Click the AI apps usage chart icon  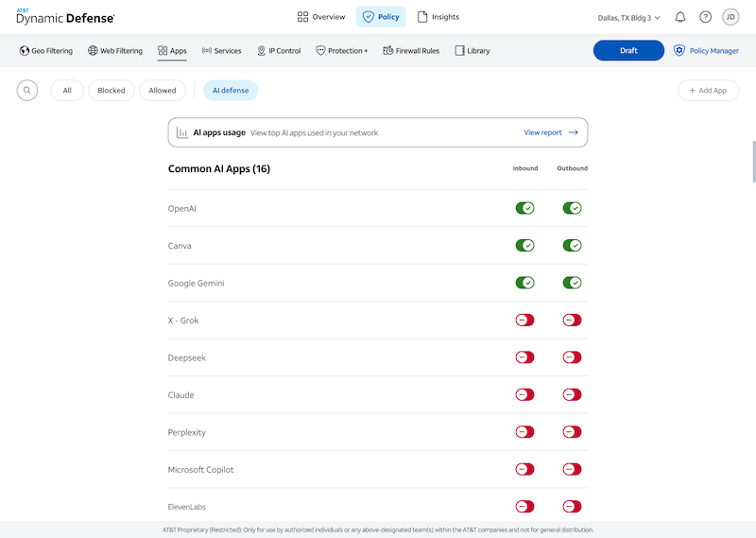[182, 132]
